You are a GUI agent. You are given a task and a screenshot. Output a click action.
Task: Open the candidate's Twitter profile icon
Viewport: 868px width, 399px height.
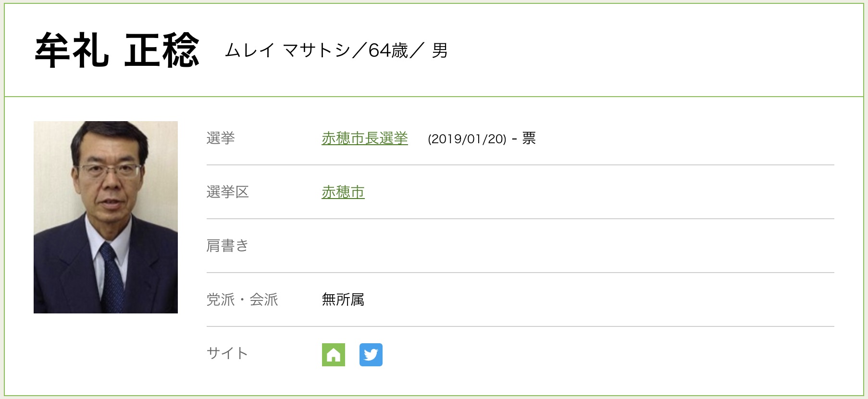coord(371,355)
